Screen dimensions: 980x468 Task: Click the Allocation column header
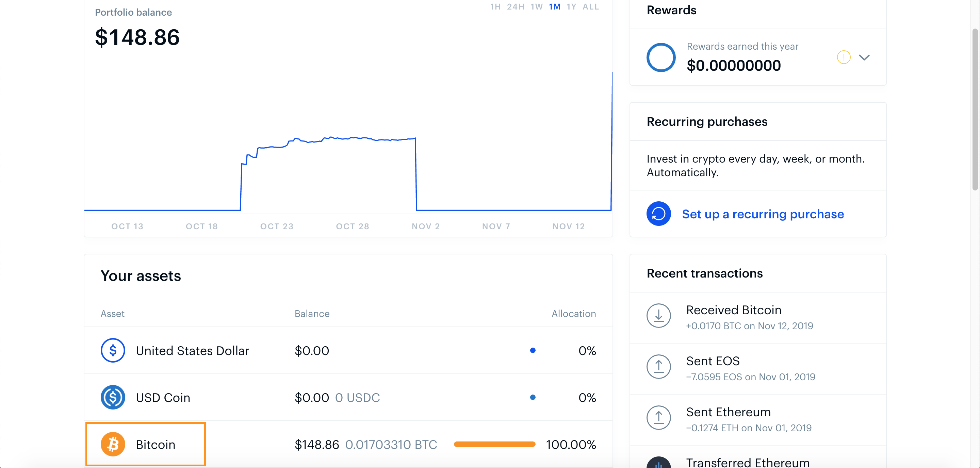(574, 314)
